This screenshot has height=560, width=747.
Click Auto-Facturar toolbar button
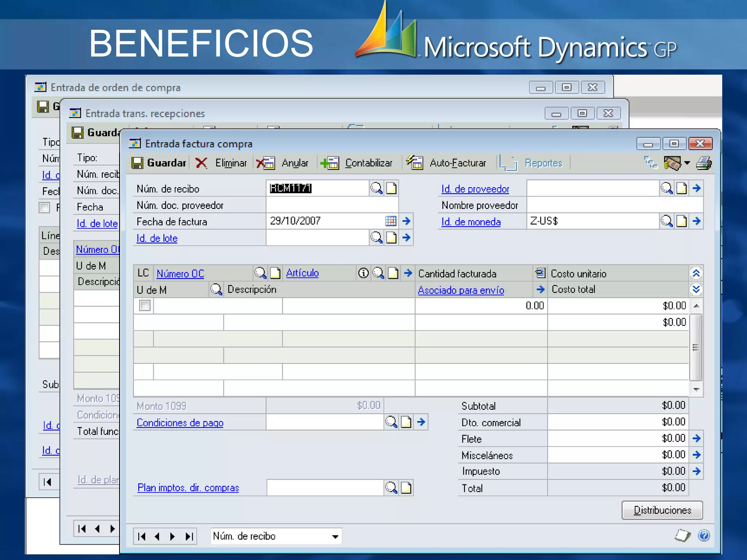[446, 163]
